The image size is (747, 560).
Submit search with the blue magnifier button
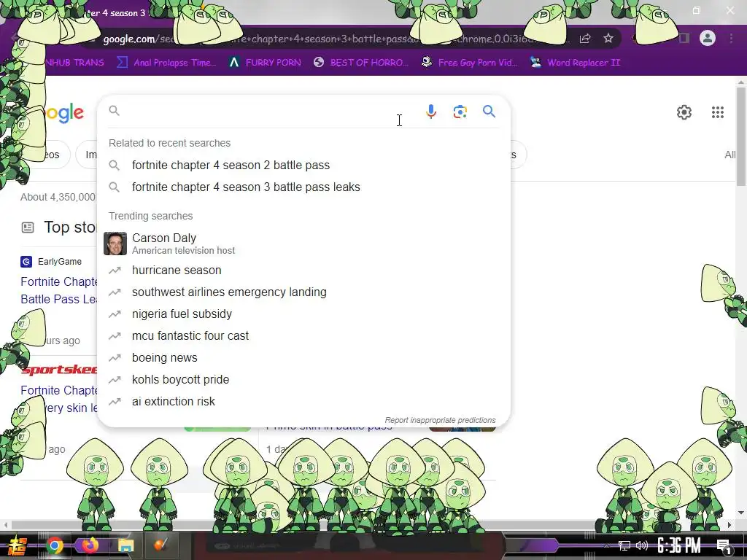pos(489,112)
